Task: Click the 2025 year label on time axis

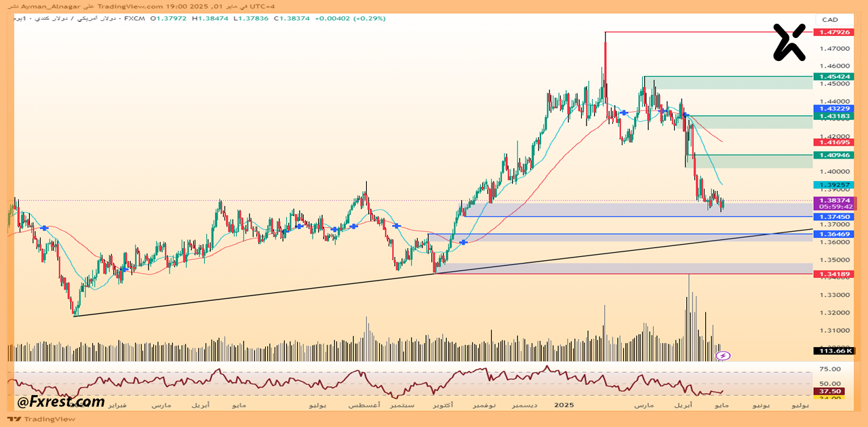Action: click(564, 405)
